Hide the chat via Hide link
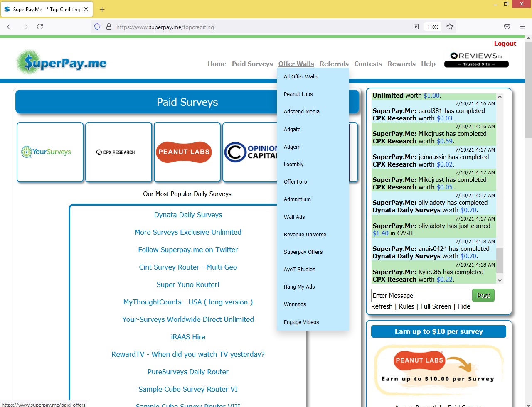 click(x=464, y=306)
